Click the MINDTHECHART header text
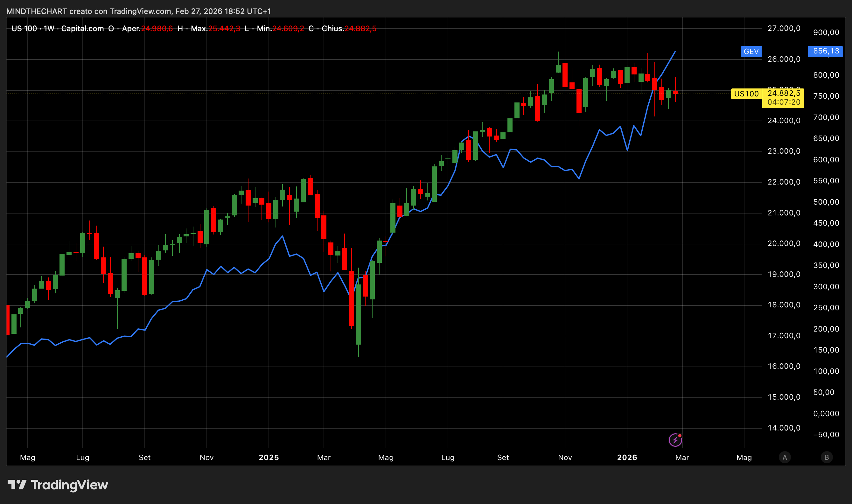Screen dimensions: 852x504 point(37,11)
